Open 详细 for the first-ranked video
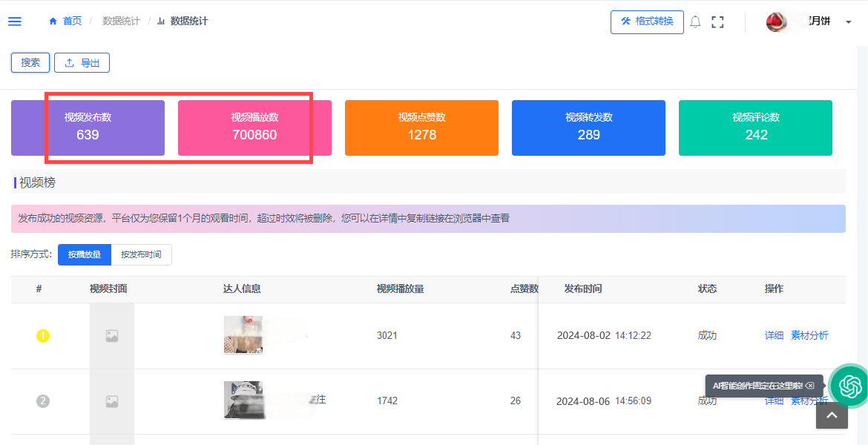Image resolution: width=868 pixels, height=445 pixels. click(x=774, y=335)
